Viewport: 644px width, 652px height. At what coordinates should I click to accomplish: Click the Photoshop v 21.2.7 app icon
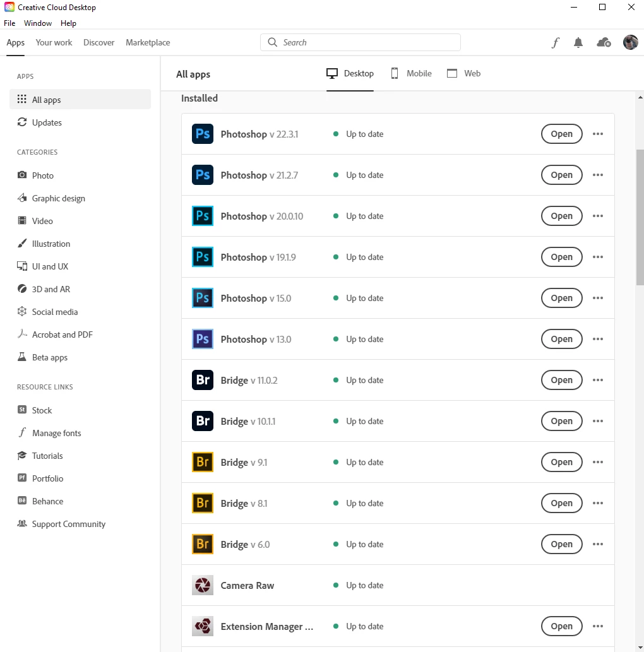click(203, 175)
